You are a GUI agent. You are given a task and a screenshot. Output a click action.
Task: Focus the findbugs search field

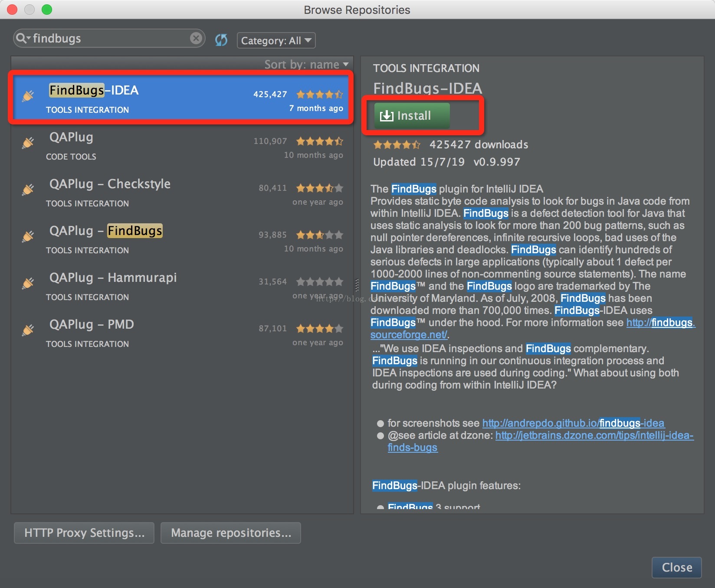108,39
